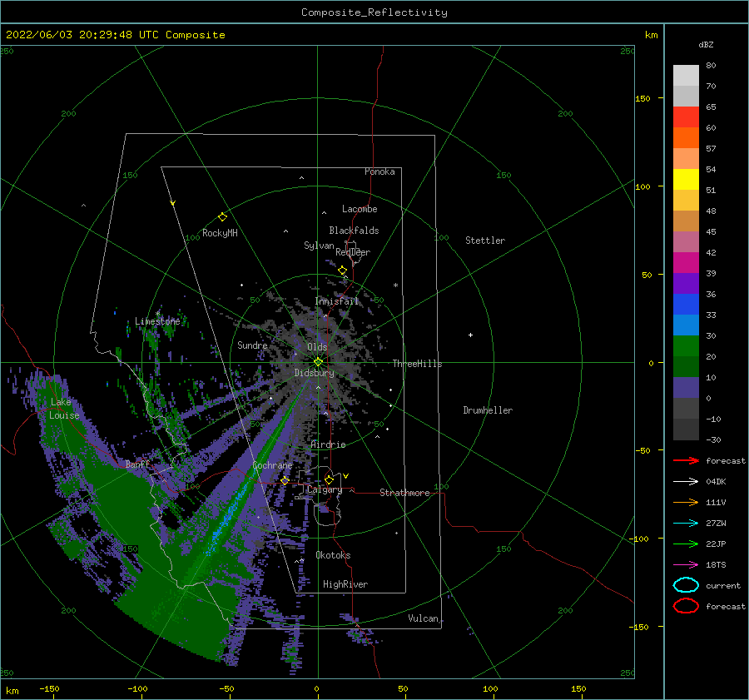
Task: Click the 2022/06/03 20:29:48 UTC timestamp
Action: (115, 35)
